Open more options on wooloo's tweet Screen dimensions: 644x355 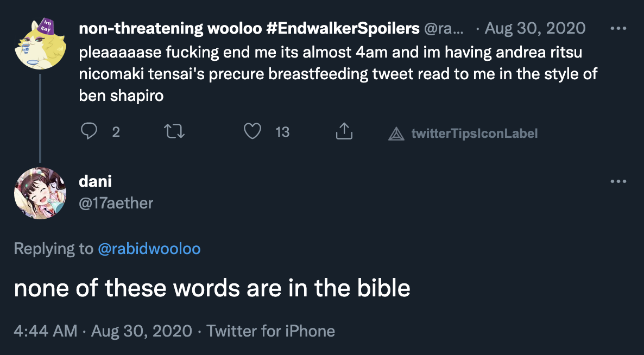(618, 28)
